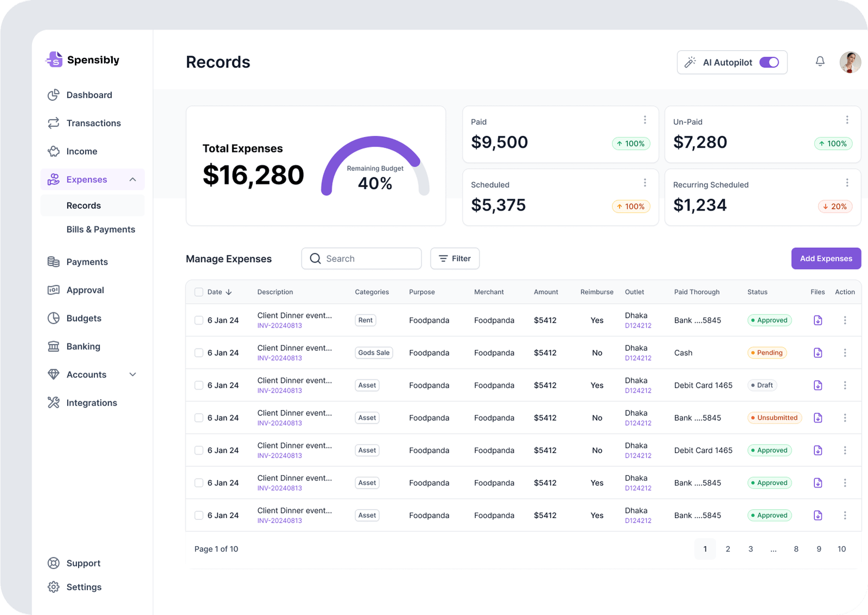Tick the checkbox for the Unsubmitted expense row
The height and width of the screenshot is (615, 868).
coord(199,418)
